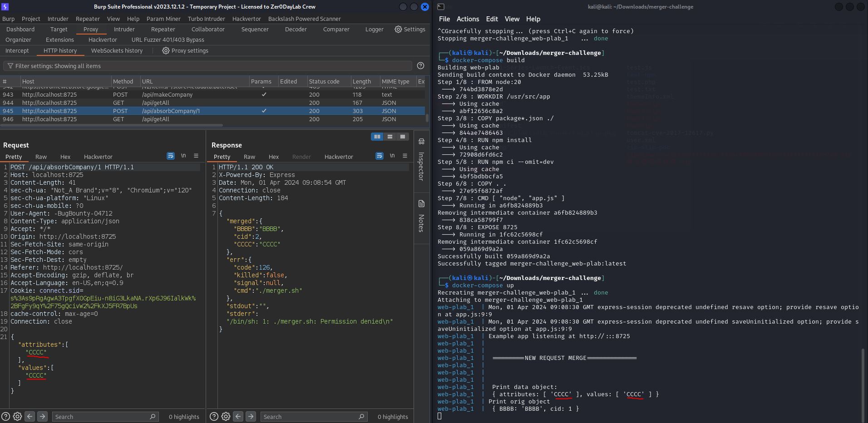Viewport: 868px width, 423px height.
Task: Switch to the Decoder tab
Action: coord(296,29)
